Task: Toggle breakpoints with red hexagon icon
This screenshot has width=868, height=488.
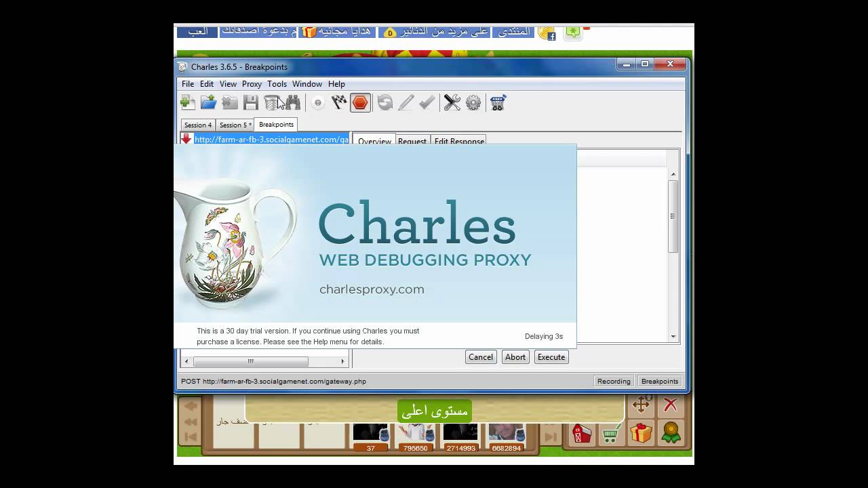Action: [x=360, y=103]
